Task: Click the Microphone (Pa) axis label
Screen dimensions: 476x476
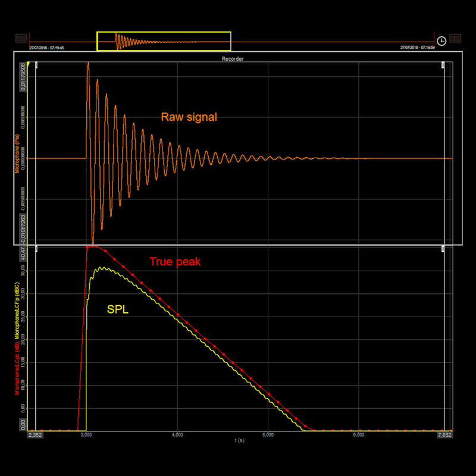Action: point(17,154)
